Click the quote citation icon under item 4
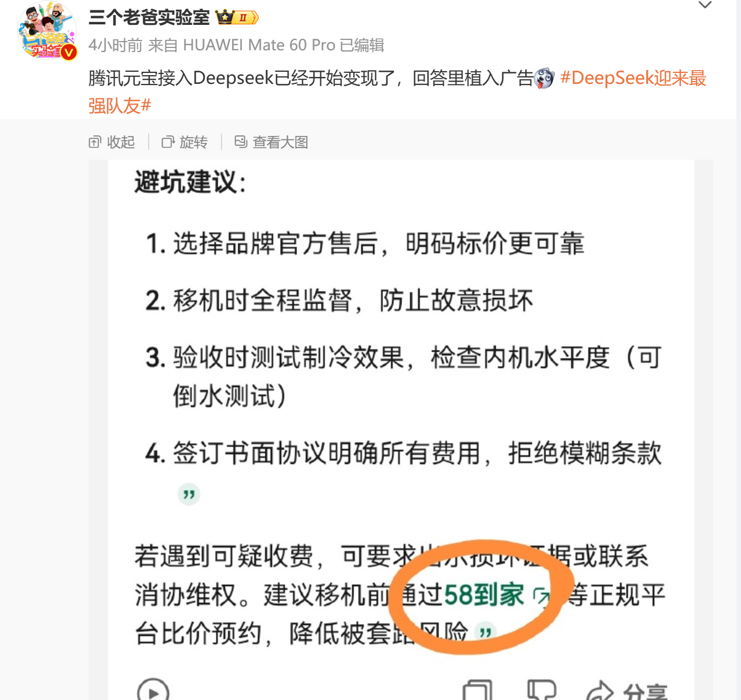 189,495
